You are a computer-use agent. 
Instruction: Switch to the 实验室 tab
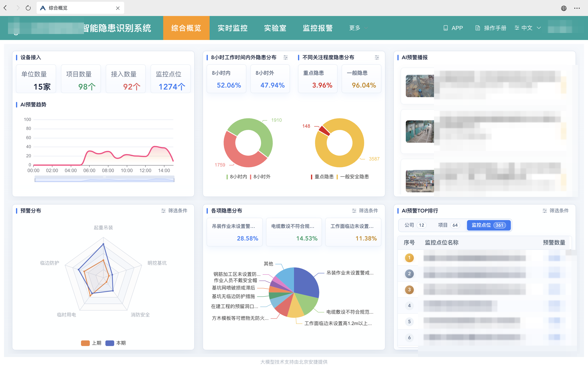[x=275, y=28]
